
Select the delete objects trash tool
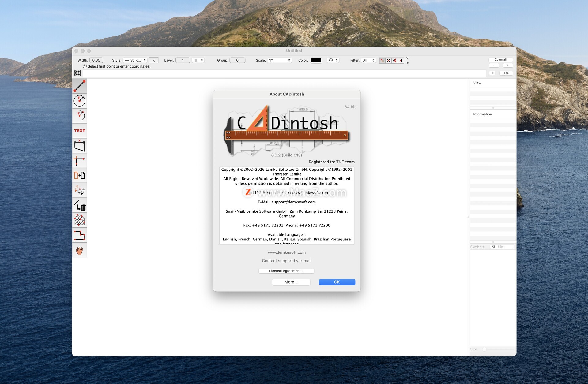(80, 205)
